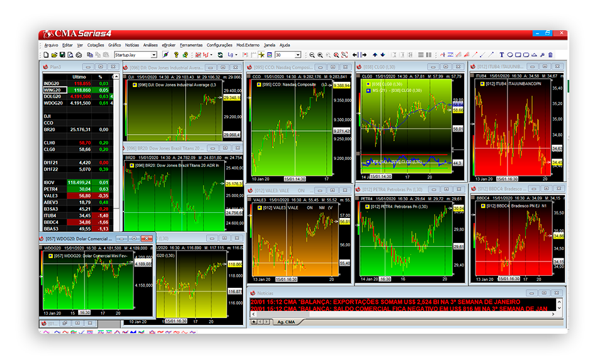
Task: Click the blue down arrow icon
Action: pyautogui.click(x=383, y=55)
